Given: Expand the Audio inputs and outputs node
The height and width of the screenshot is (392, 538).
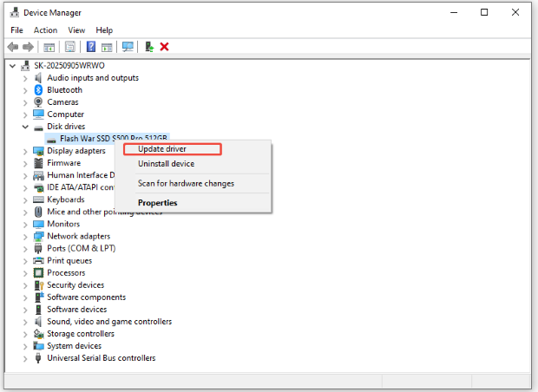Looking at the screenshot, I should pyautogui.click(x=24, y=78).
